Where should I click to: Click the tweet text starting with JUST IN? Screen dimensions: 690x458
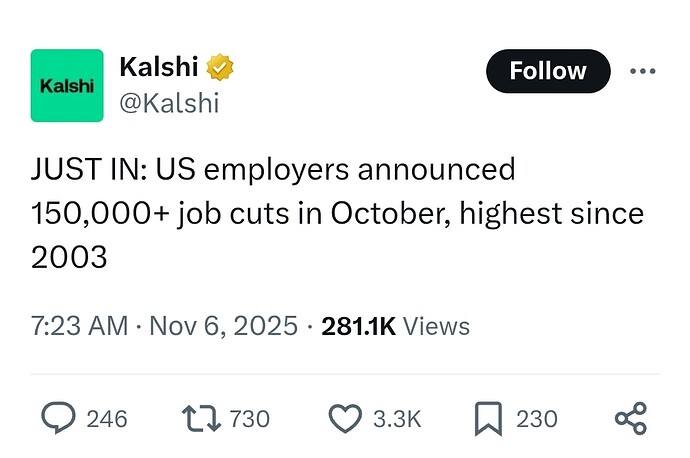274,169
